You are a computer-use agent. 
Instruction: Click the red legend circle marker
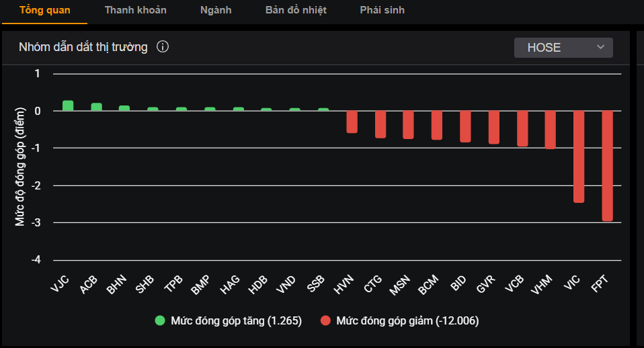(325, 321)
